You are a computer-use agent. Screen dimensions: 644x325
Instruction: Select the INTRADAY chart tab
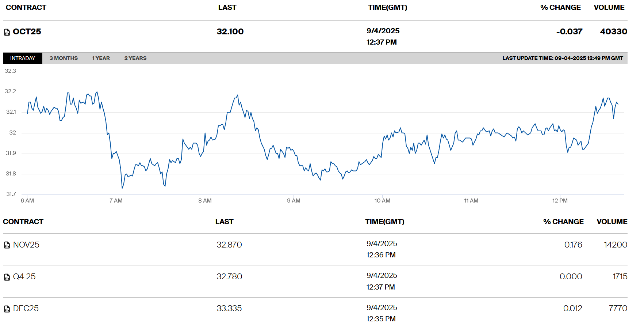tap(23, 58)
